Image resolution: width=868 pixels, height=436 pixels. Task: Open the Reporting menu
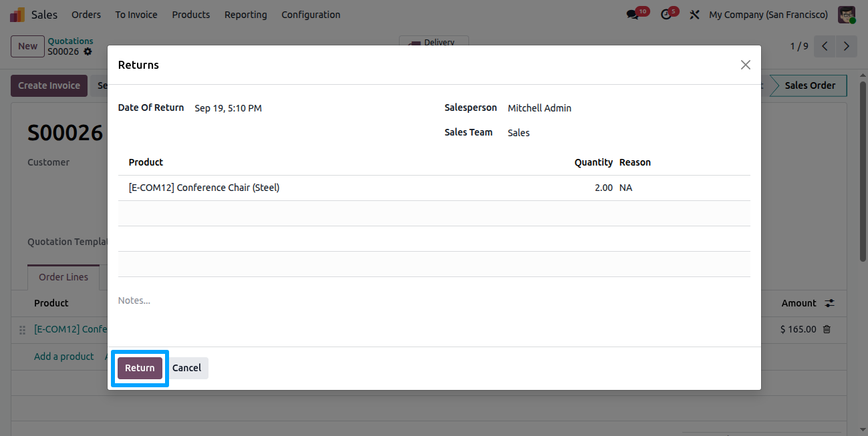(245, 15)
